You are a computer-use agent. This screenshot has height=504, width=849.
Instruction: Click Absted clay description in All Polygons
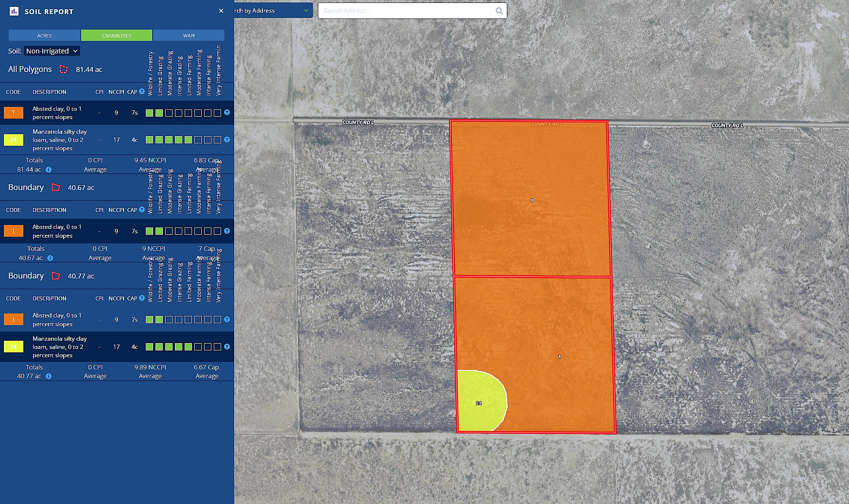(x=57, y=113)
